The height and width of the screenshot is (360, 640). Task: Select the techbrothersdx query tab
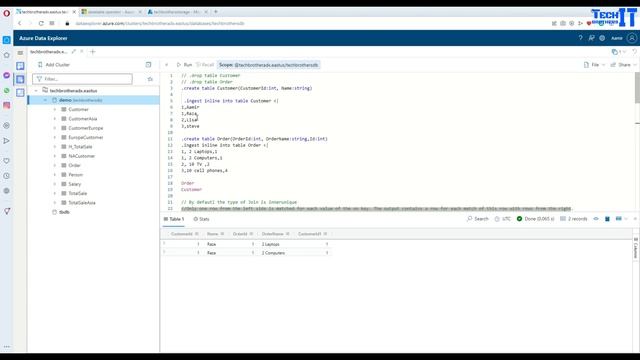coord(48,52)
